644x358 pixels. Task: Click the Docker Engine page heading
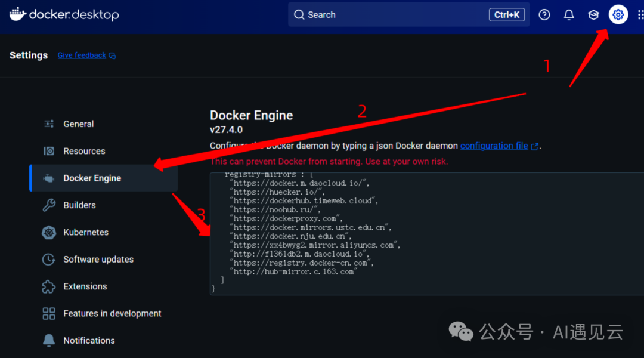(252, 116)
